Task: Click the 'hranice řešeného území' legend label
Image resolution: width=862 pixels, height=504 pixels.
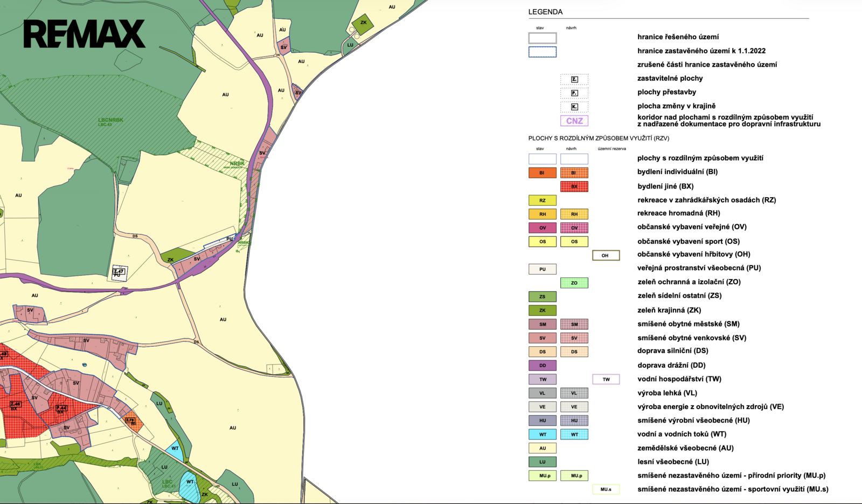Action: 678,37
